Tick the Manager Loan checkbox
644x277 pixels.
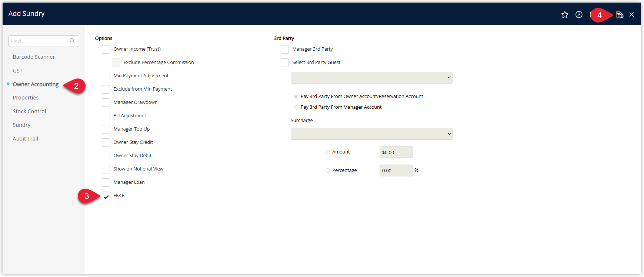[106, 182]
